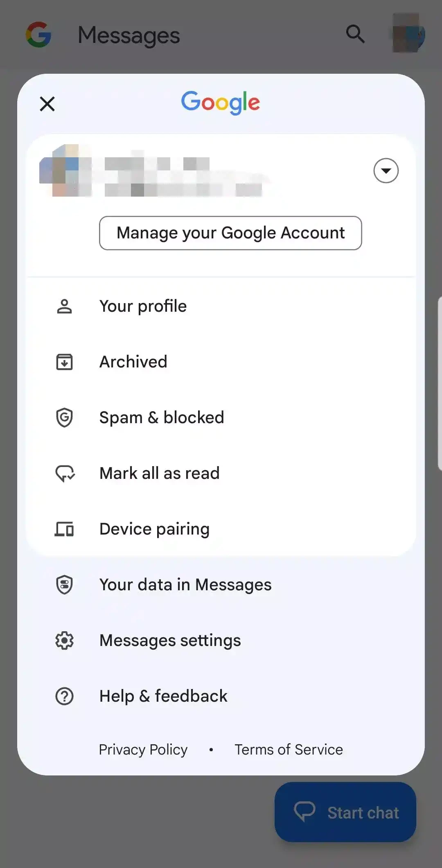Click the Device pairing devices icon
This screenshot has width=442, height=868.
[x=64, y=529]
